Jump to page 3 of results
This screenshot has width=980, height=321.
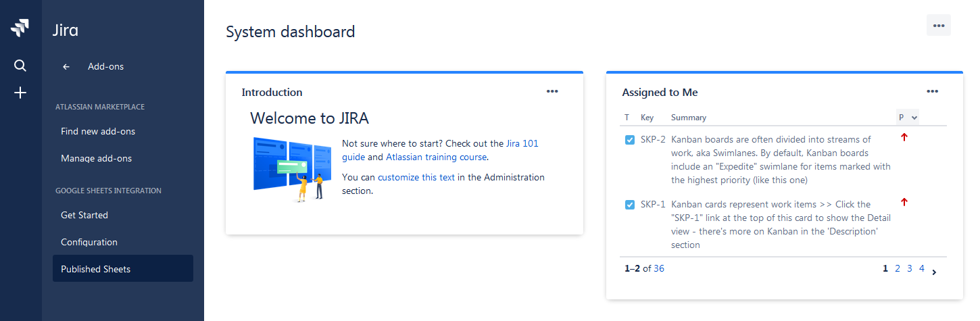point(910,268)
